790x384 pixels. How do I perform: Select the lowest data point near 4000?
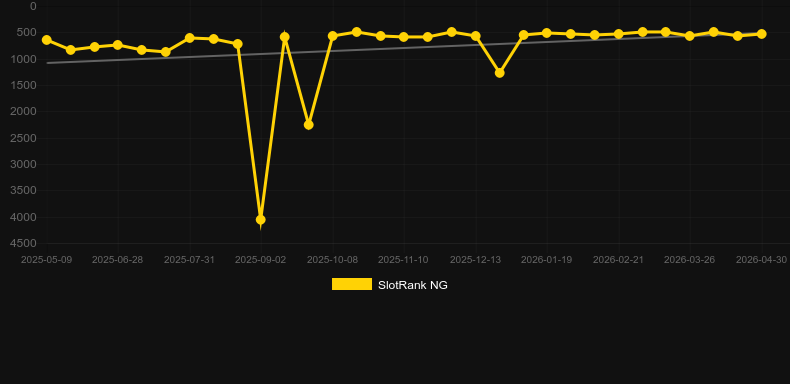click(260, 220)
